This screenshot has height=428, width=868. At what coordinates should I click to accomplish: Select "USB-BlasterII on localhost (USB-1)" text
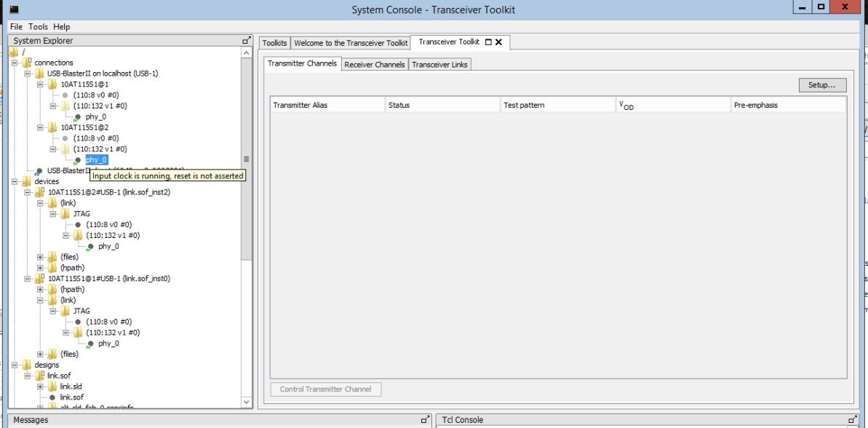[x=103, y=74]
